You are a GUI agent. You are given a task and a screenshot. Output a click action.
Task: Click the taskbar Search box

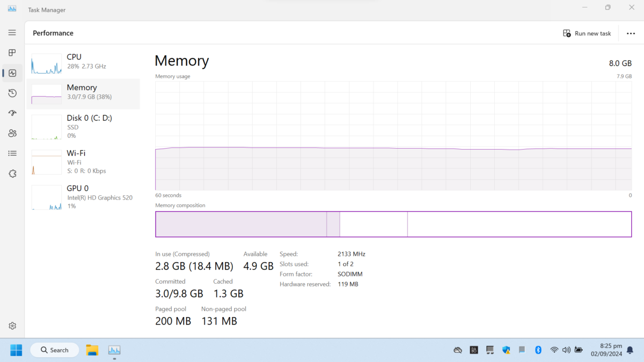click(54, 350)
